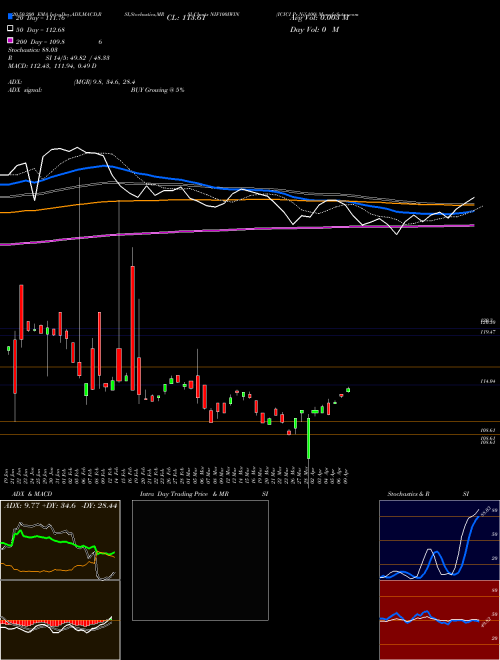Click the long green candlestick at 28 Mar
The height and width of the screenshot is (660, 500).
click(x=309, y=438)
